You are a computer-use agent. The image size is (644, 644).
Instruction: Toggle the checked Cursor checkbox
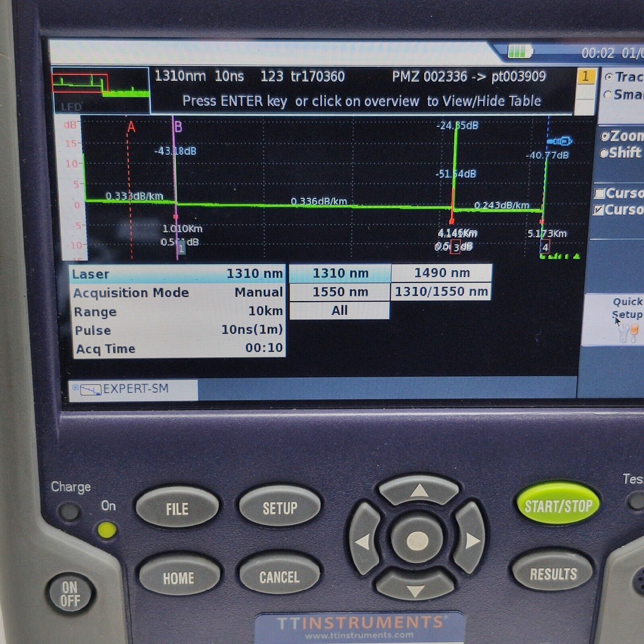click(599, 210)
